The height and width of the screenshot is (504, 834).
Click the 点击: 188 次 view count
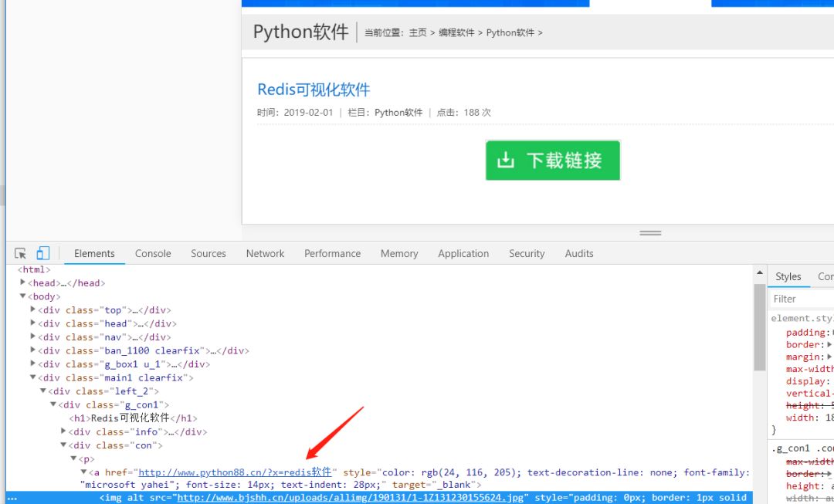pos(463,112)
